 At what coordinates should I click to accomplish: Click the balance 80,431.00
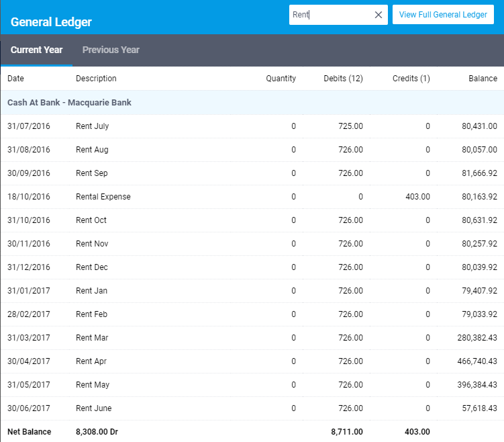click(x=479, y=126)
